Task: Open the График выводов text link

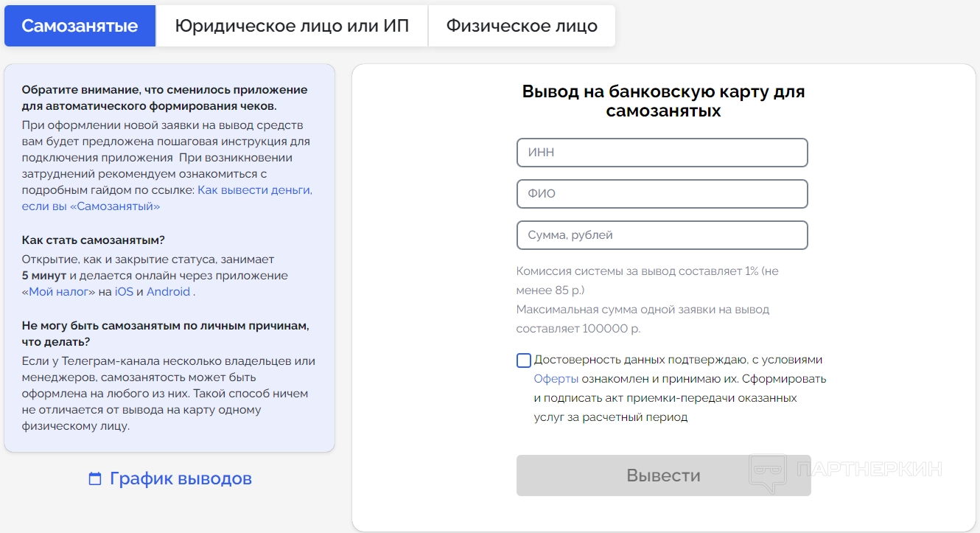Action: point(181,478)
